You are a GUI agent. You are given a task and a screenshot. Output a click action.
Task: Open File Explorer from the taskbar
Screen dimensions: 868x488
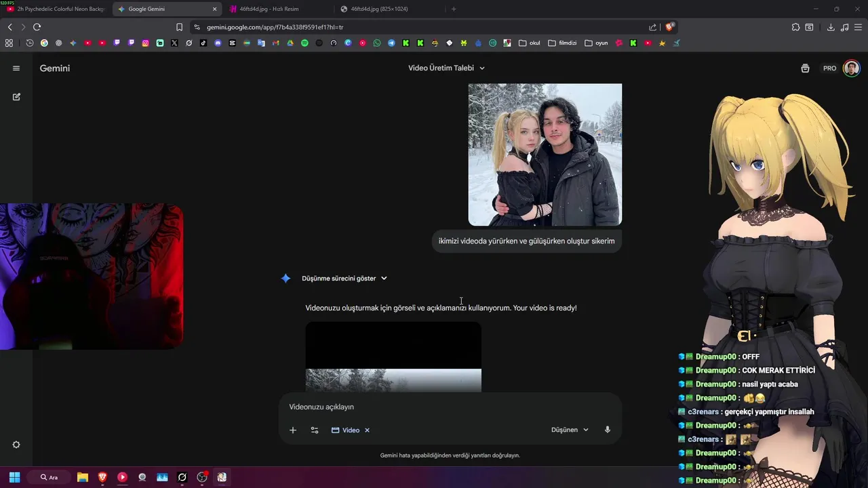(82, 477)
